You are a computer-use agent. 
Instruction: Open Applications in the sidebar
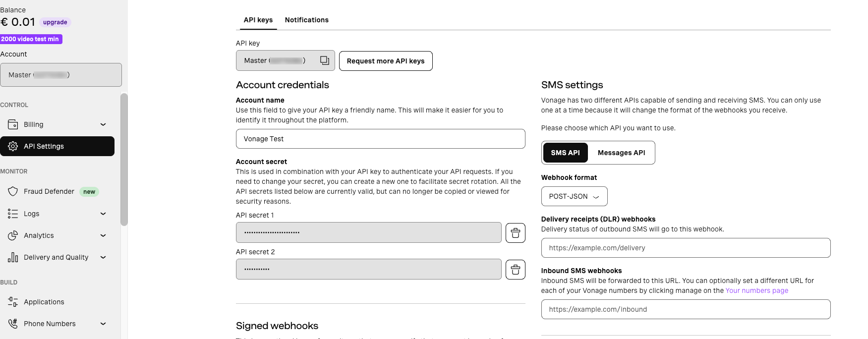(57, 302)
